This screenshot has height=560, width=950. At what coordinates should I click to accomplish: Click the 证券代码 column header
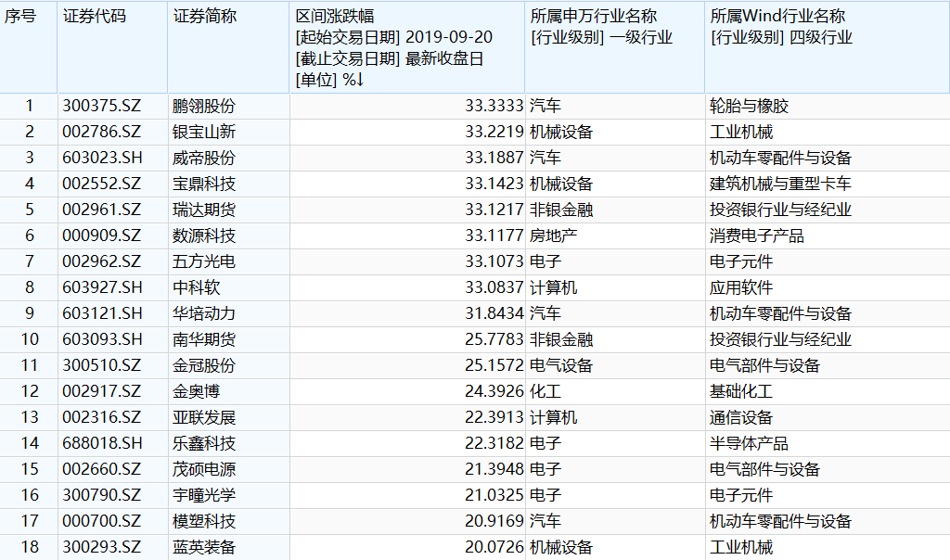(112, 46)
